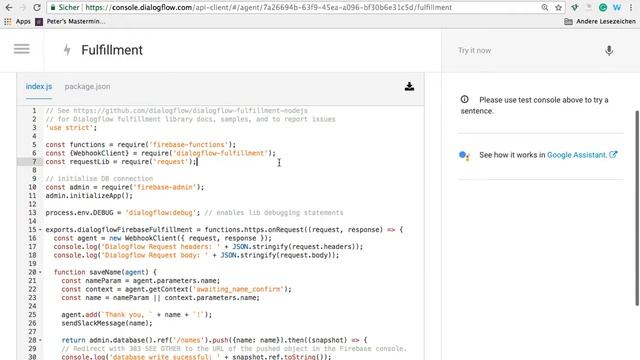The width and height of the screenshot is (640, 360).
Task: Switch to the index.js tab
Action: coord(39,87)
